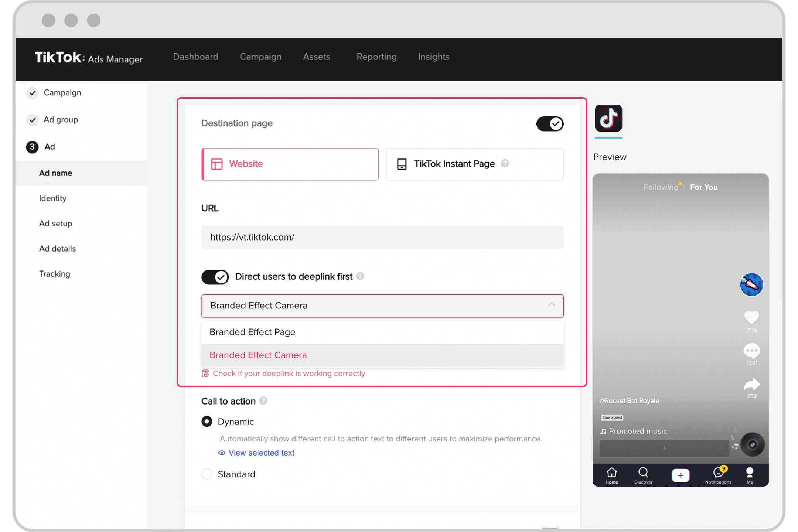This screenshot has width=798, height=532.
Task: Toggle the Destination page switch
Action: [x=550, y=124]
